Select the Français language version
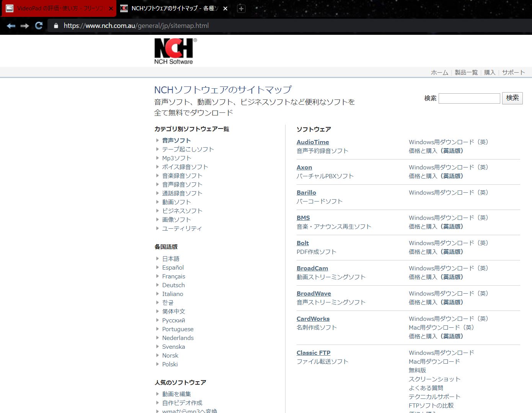This screenshot has height=413, width=532. point(174,276)
